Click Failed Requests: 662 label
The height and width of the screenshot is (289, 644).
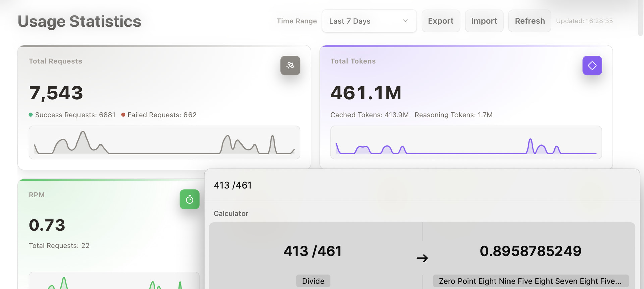tap(162, 115)
